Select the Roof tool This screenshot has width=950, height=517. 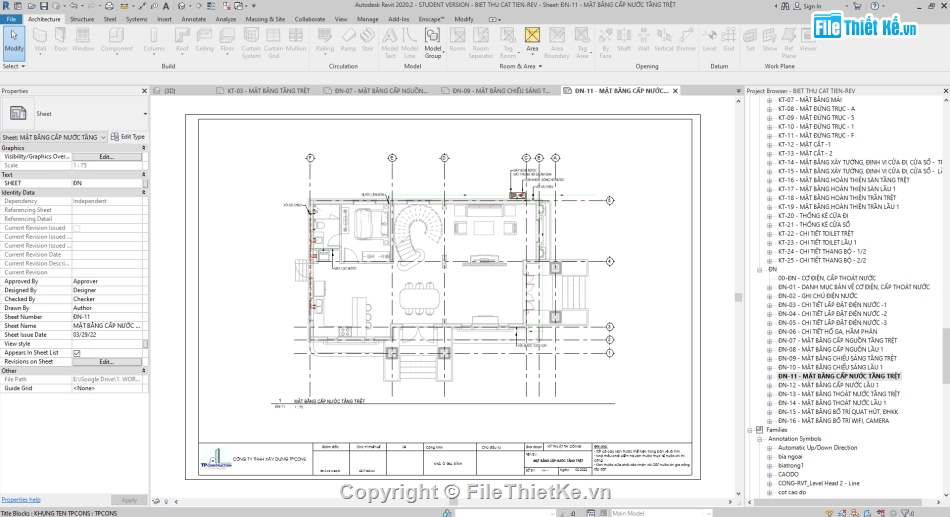tap(182, 41)
